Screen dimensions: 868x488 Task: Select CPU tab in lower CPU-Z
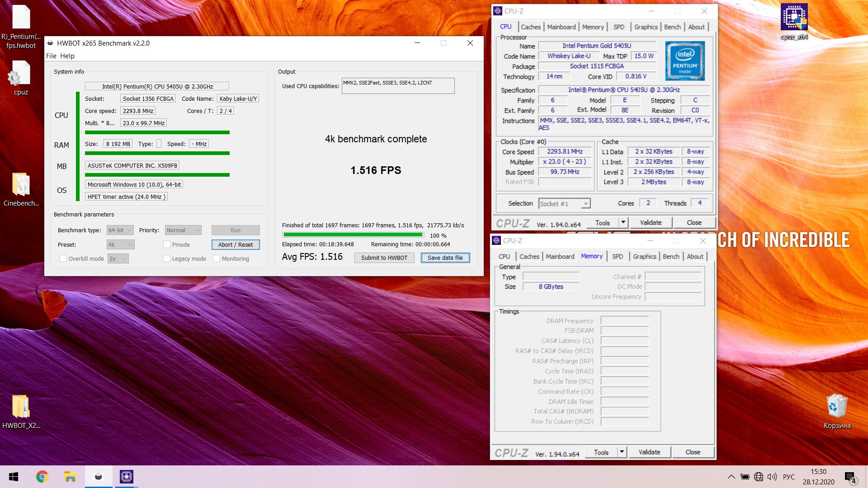(x=504, y=256)
